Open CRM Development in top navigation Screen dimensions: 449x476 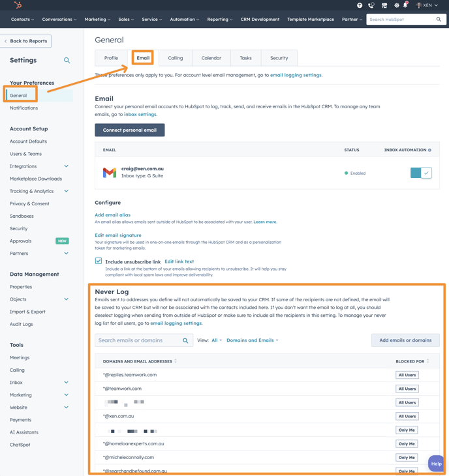(260, 19)
